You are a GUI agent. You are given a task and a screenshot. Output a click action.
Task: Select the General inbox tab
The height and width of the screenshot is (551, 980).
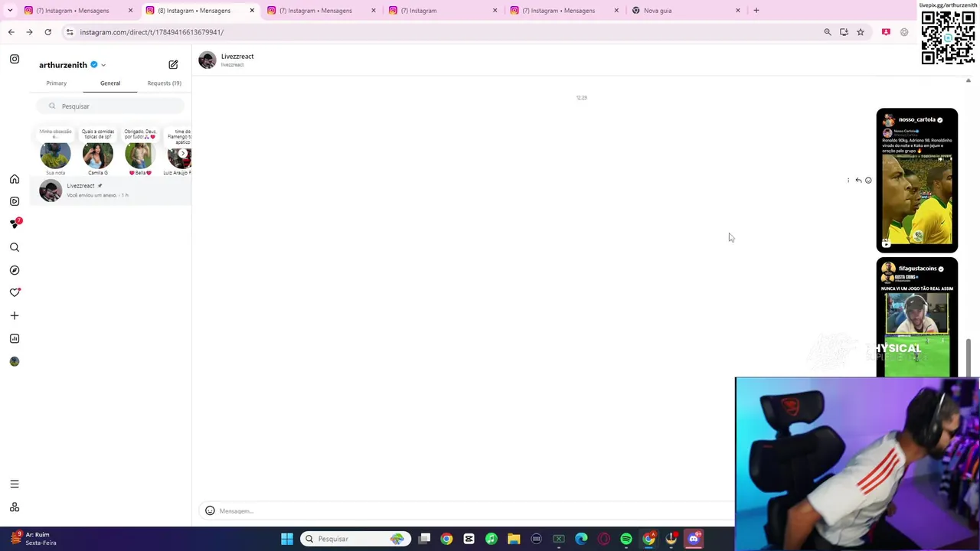pos(110,83)
